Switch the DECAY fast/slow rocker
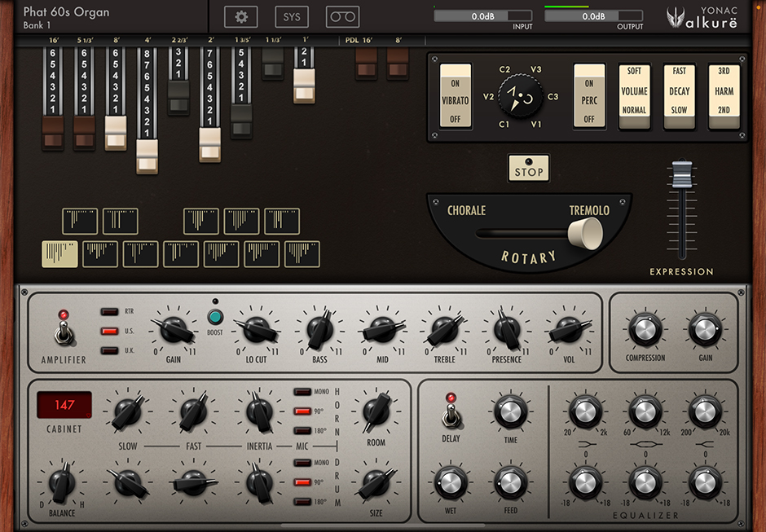The height and width of the screenshot is (532, 766). coord(679,97)
